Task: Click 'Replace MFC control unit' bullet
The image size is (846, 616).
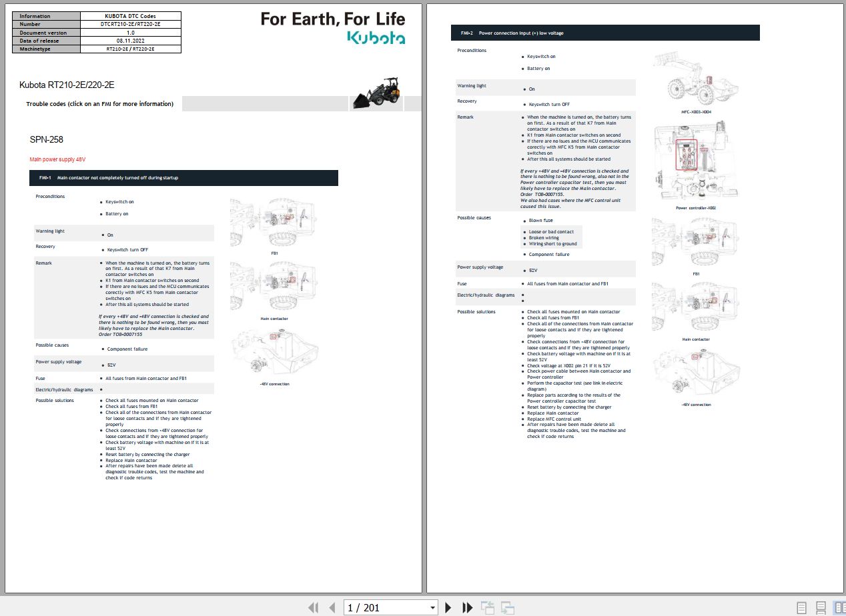Action: pyautogui.click(x=554, y=419)
